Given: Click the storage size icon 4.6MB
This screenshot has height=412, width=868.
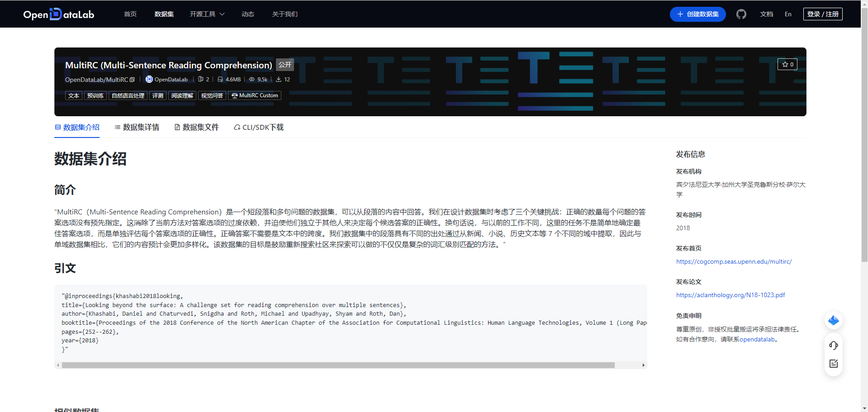Looking at the screenshot, I should pyautogui.click(x=220, y=79).
